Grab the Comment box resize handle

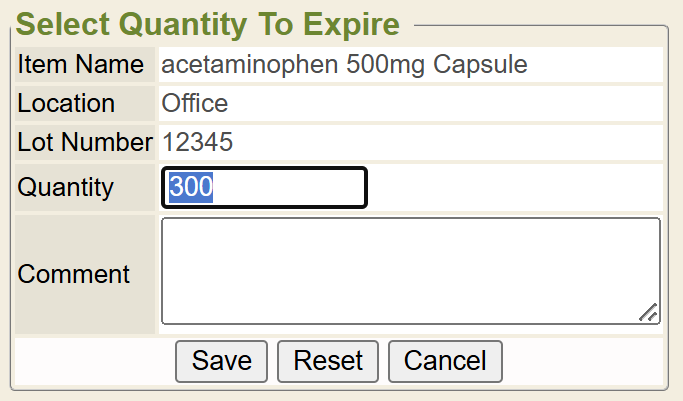[648, 313]
